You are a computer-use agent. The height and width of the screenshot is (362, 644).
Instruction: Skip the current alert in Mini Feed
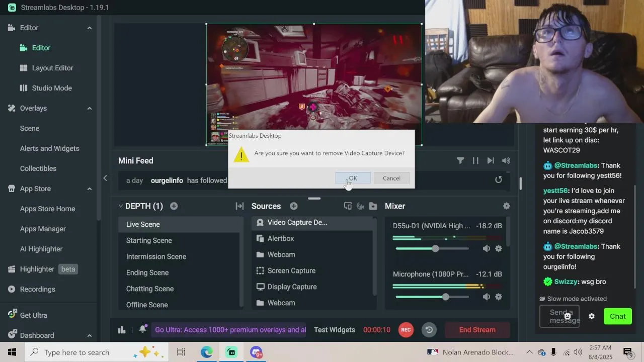coord(491,160)
